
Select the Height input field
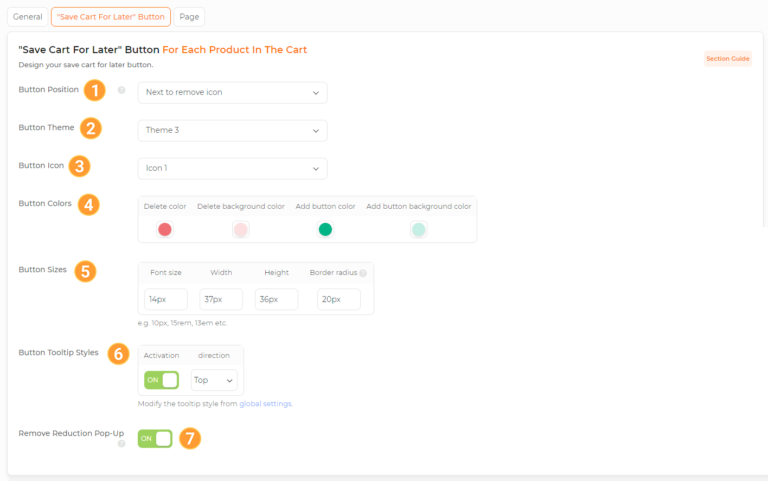276,299
